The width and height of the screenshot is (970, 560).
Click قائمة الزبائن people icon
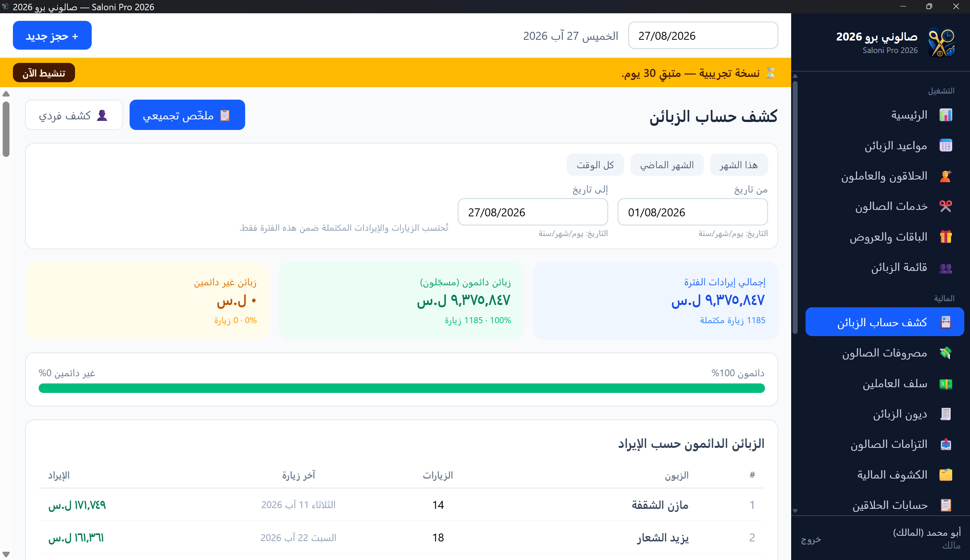click(945, 268)
